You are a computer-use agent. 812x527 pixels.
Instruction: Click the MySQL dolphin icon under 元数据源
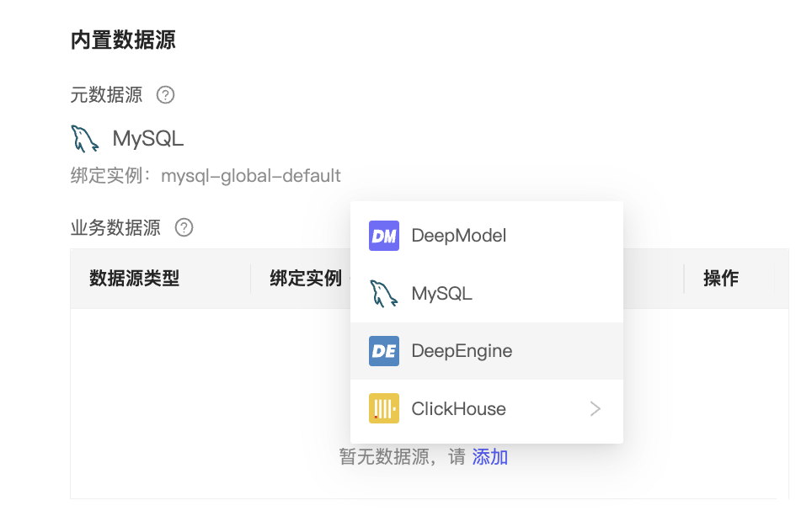click(x=85, y=139)
